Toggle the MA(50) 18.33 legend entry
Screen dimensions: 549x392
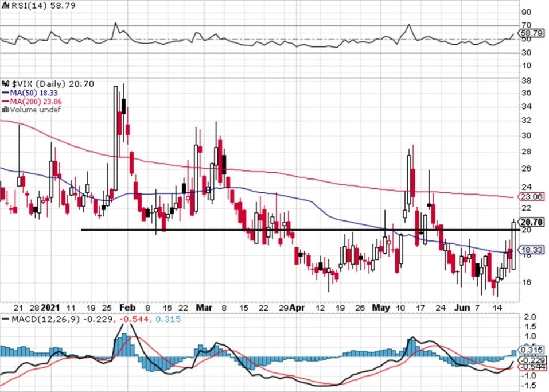[30, 92]
